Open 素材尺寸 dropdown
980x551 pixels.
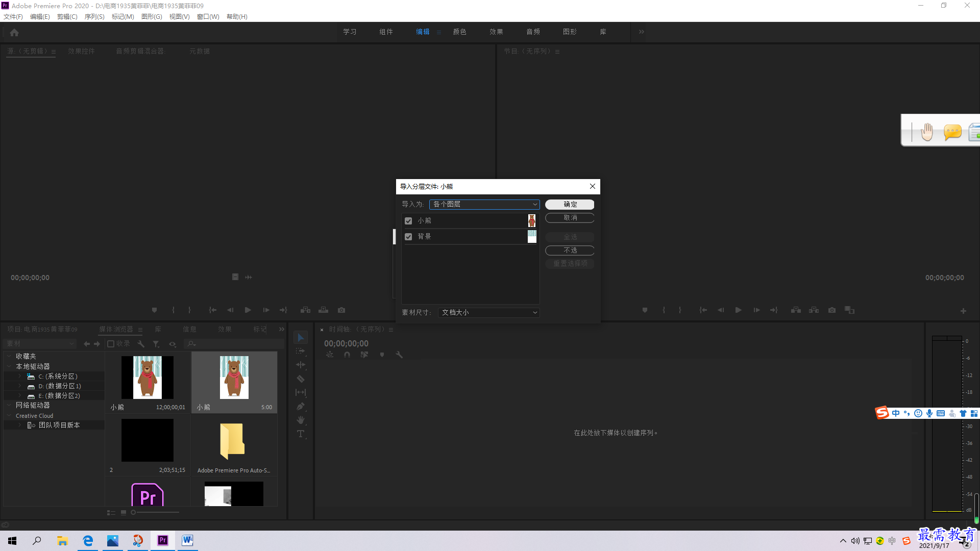coord(488,312)
